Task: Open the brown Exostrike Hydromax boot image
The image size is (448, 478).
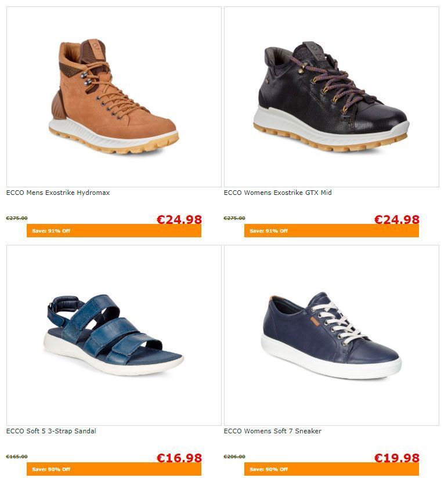Action: point(114,97)
